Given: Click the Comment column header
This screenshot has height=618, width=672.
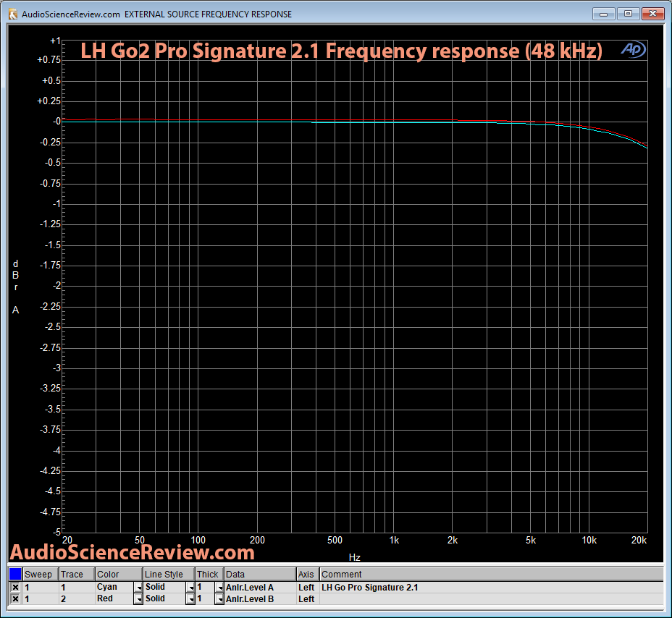Looking at the screenshot, I should [x=491, y=574].
